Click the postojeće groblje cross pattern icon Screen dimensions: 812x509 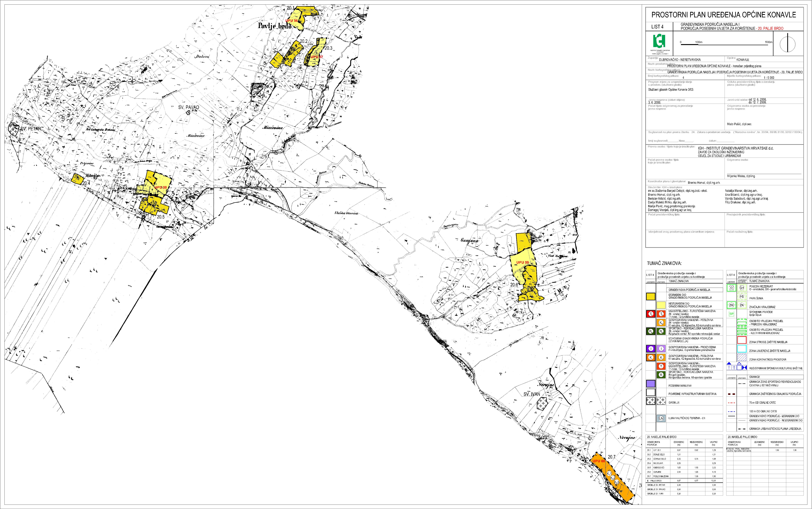point(651,401)
